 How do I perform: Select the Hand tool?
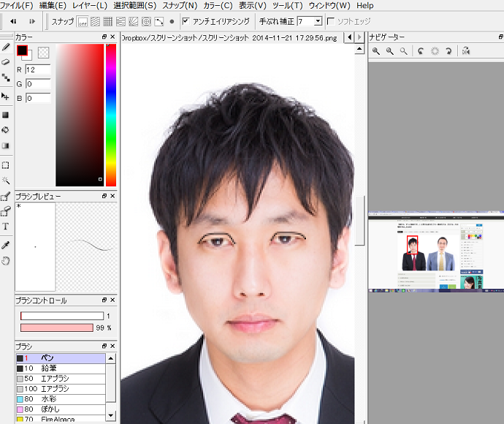coord(6,260)
